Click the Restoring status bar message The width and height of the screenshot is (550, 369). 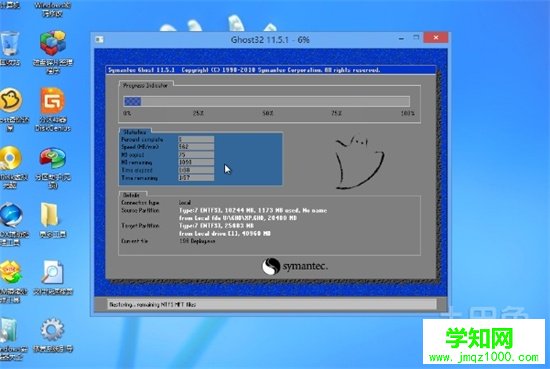153,305
